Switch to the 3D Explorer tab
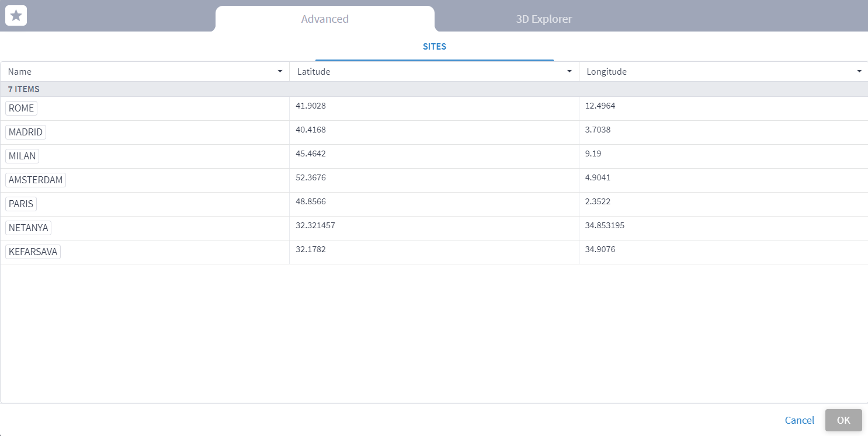The height and width of the screenshot is (436, 868). tap(543, 19)
